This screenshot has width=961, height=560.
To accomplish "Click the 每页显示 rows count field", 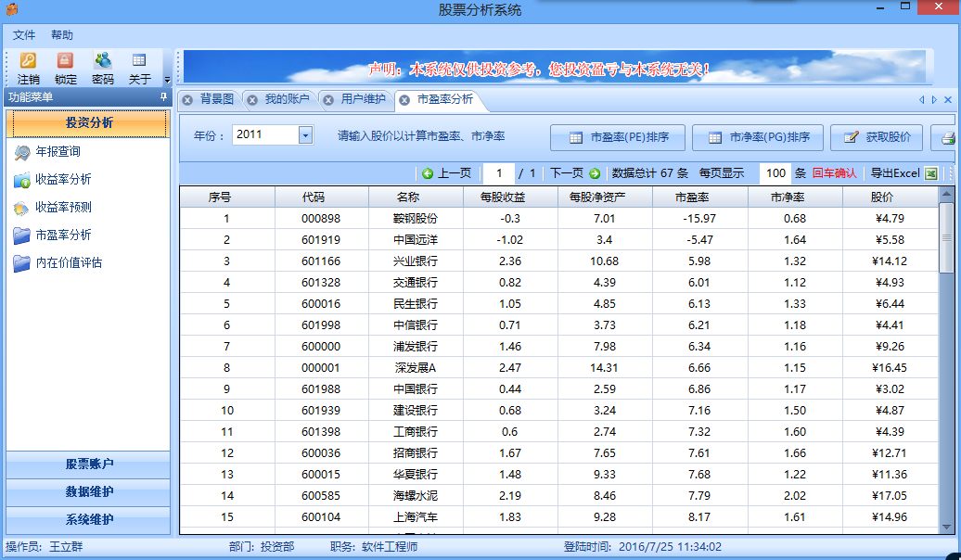I will coord(775,173).
